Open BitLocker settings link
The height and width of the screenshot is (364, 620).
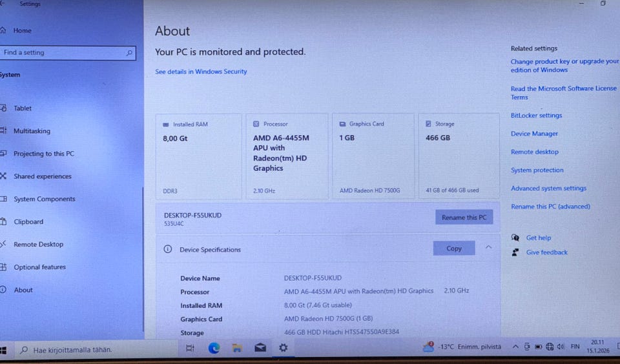(536, 116)
